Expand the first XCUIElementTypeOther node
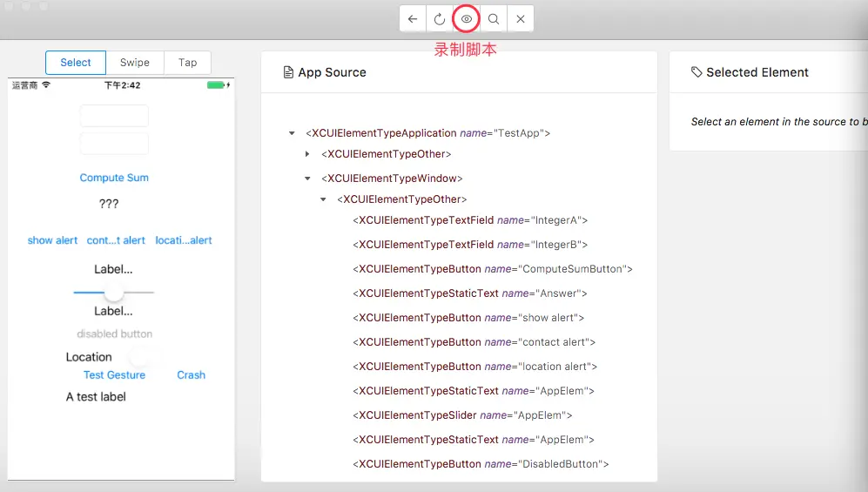868x492 pixels. pos(307,154)
